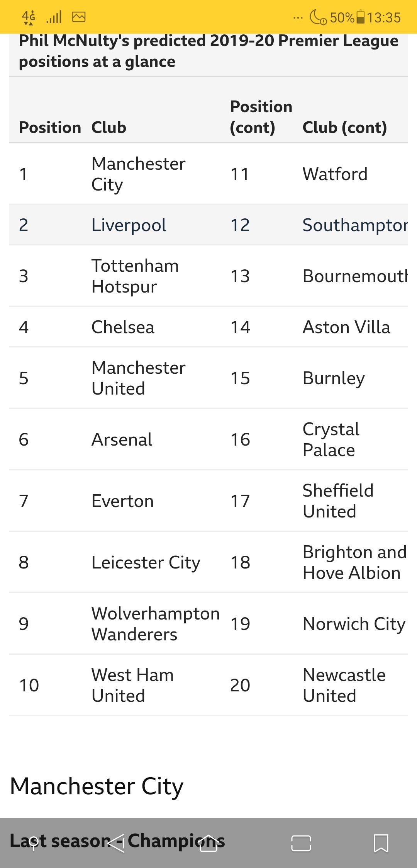Tap the Tottenham Hotspur club entry
The image size is (417, 868).
[x=135, y=276]
